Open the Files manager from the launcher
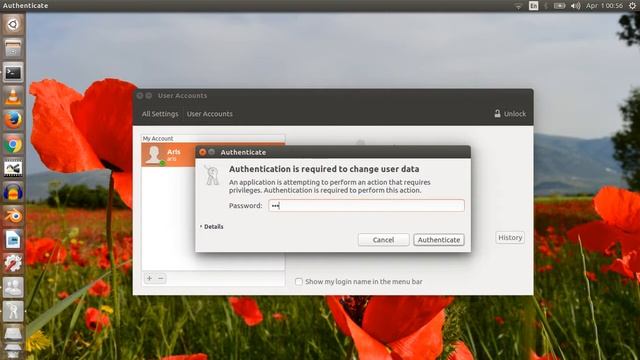The height and width of the screenshot is (360, 640). click(13, 49)
